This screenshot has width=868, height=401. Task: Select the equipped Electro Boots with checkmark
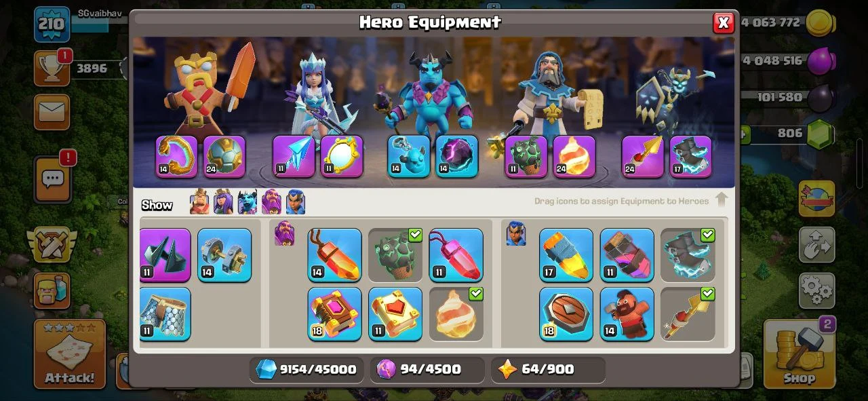688,255
